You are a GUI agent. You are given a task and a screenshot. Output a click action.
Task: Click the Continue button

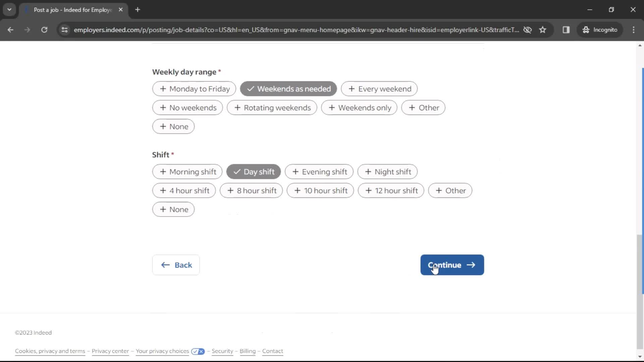pyautogui.click(x=452, y=265)
